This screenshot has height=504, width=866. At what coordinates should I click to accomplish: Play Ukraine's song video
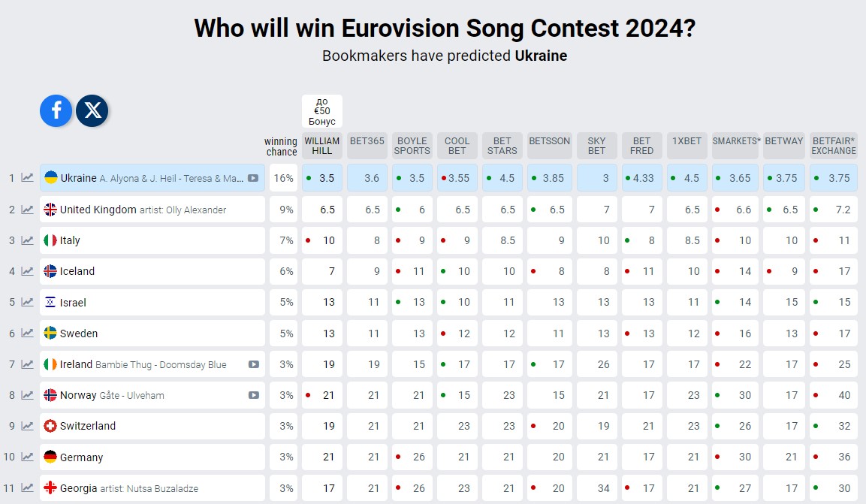pos(254,179)
